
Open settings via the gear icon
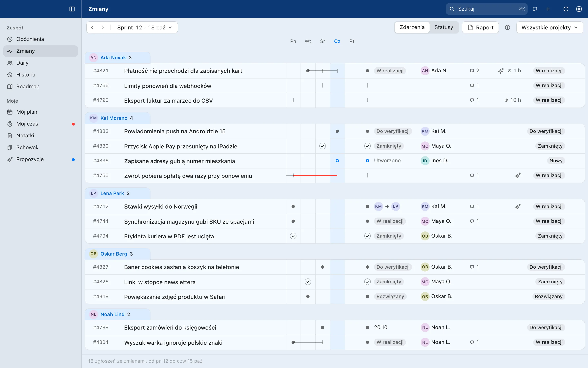coord(579,9)
